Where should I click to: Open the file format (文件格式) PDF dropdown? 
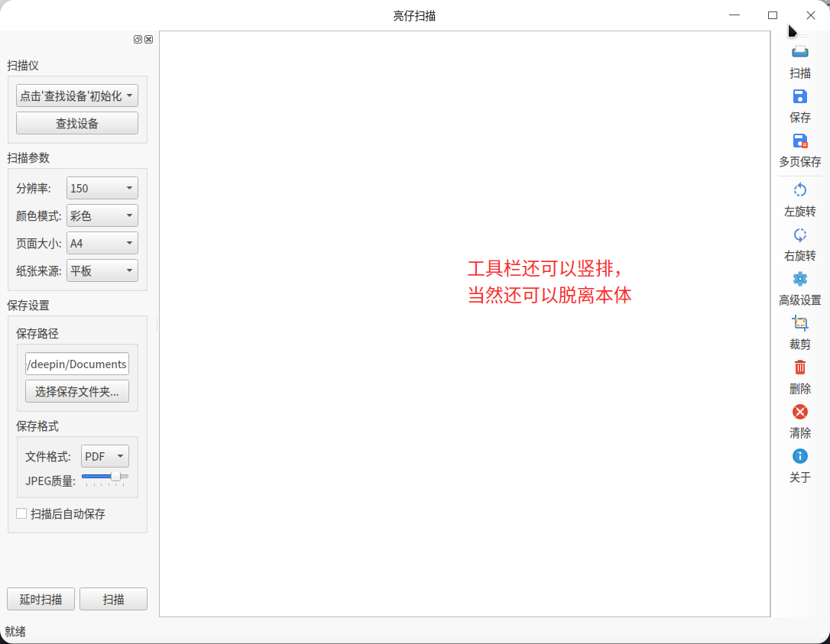tap(105, 456)
